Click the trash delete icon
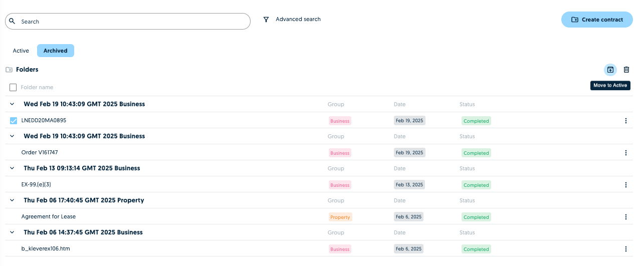Image resolution: width=644 pixels, height=266 pixels. (626, 70)
